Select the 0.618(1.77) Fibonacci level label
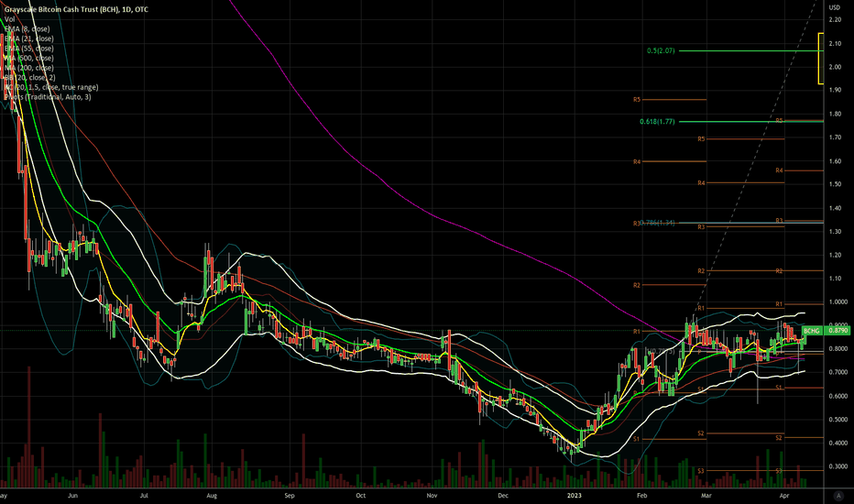The width and height of the screenshot is (854, 504). click(657, 122)
